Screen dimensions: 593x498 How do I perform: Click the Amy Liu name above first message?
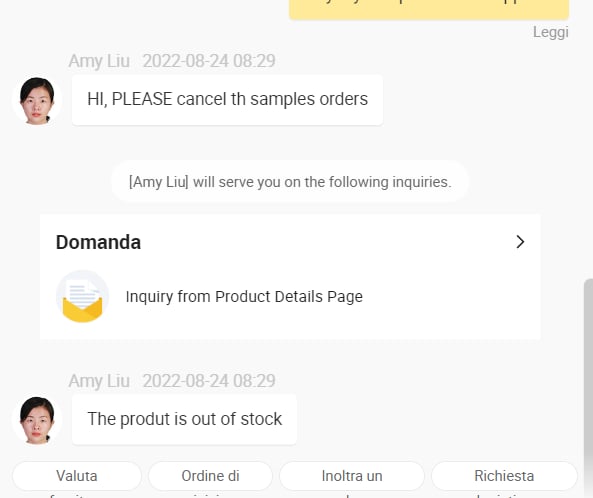click(x=99, y=61)
